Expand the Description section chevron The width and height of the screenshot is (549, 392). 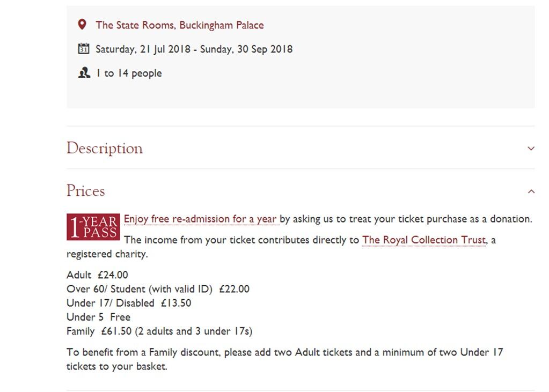point(531,149)
